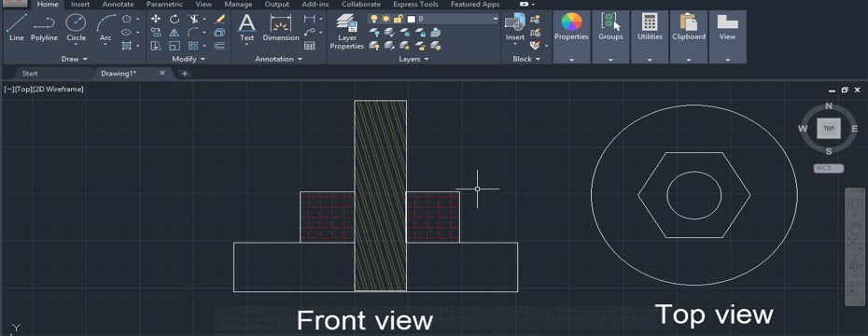Click Turn All Layers On icon

pos(374,46)
